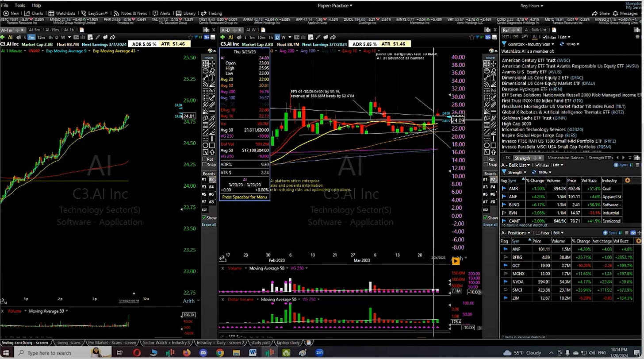Click the orange play icon below the daily chart
Image resolution: width=644 pixels, height=359 pixels.
pyautogui.click(x=456, y=261)
